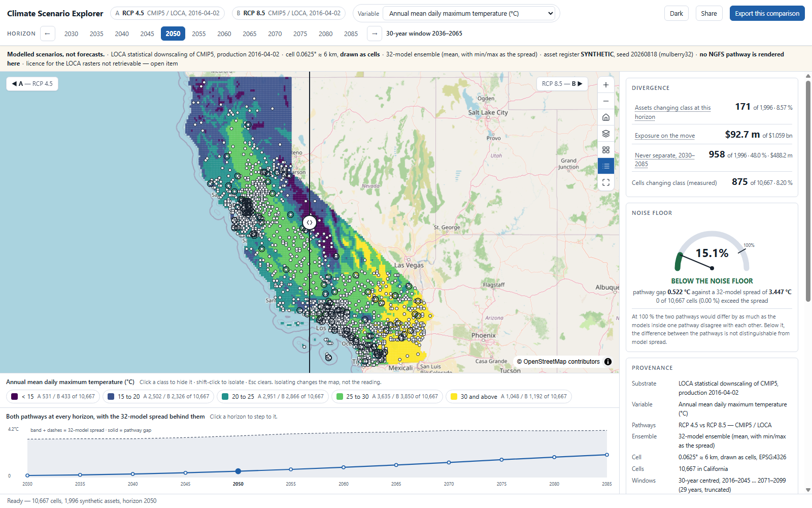This screenshot has height=508, width=812.
Task: Hide the 25 to 30 class
Action: click(x=387, y=397)
